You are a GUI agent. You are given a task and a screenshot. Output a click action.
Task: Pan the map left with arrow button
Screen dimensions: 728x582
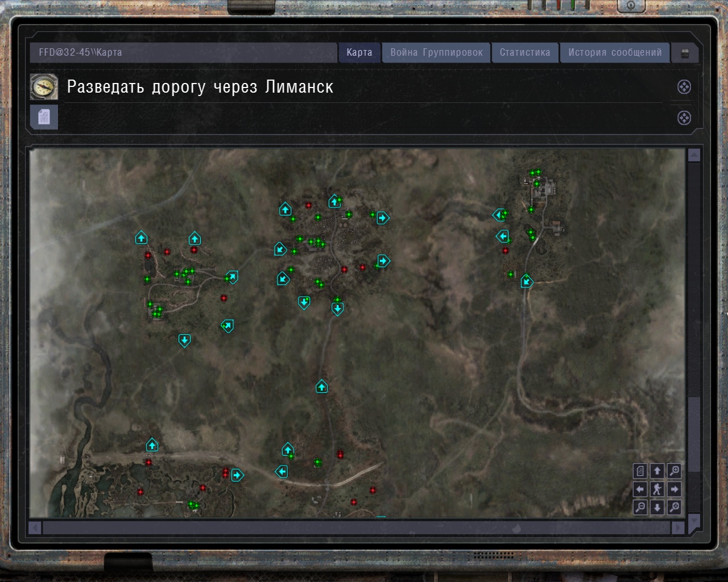(640, 489)
